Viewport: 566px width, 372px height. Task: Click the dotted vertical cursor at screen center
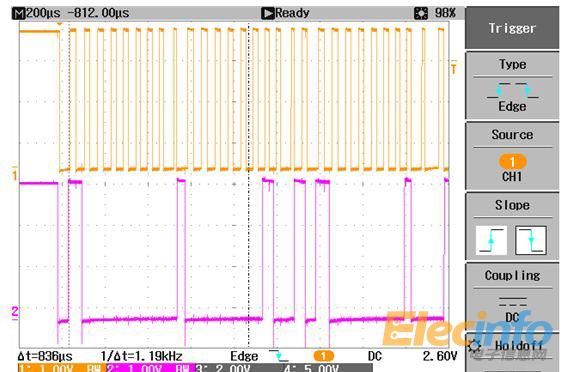[x=249, y=184]
